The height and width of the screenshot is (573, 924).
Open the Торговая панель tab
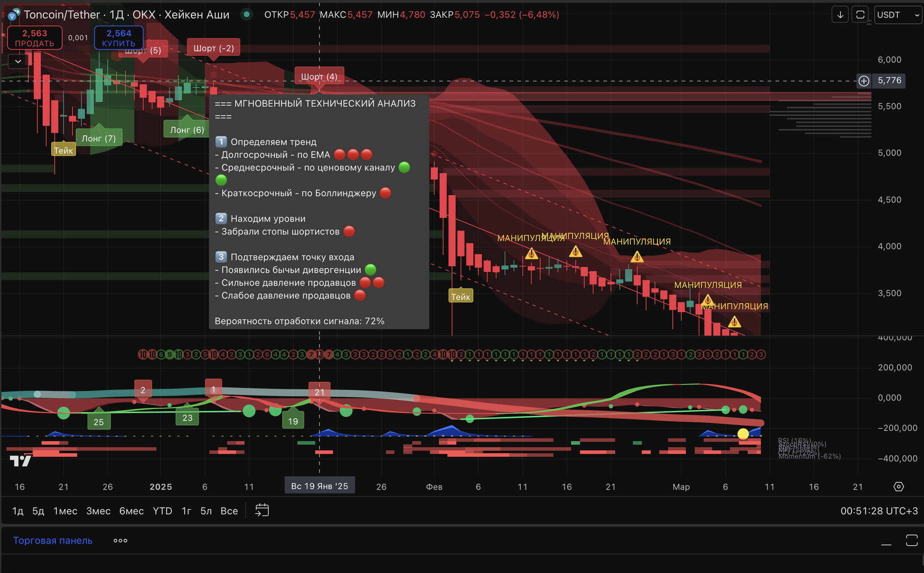52,541
